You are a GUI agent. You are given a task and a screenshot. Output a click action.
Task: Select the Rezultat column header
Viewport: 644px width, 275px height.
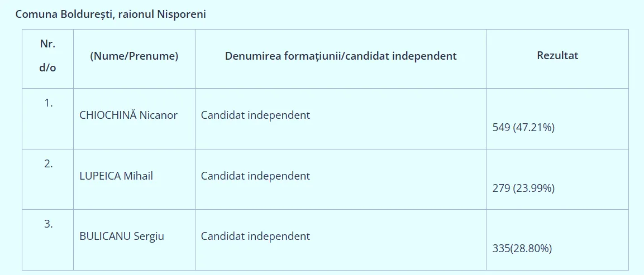[557, 55]
